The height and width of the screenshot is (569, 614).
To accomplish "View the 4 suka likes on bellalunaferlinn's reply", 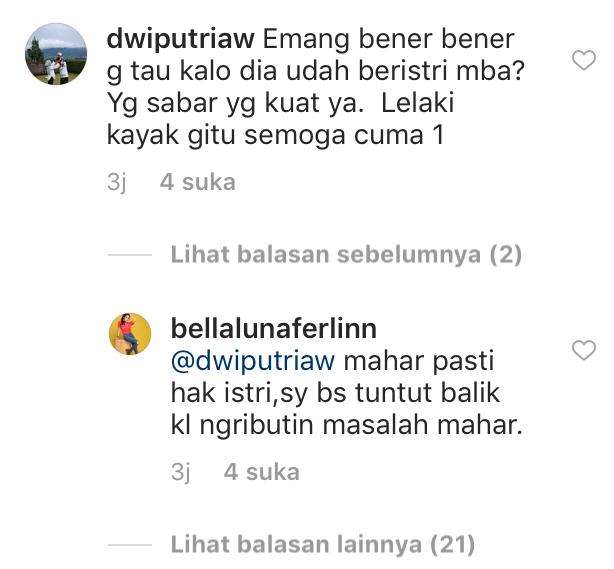I will (x=262, y=472).
